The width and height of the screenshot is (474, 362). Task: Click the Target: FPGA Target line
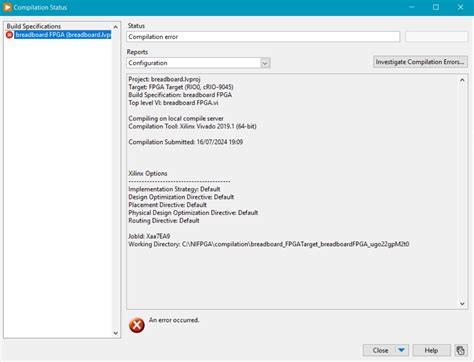(181, 87)
